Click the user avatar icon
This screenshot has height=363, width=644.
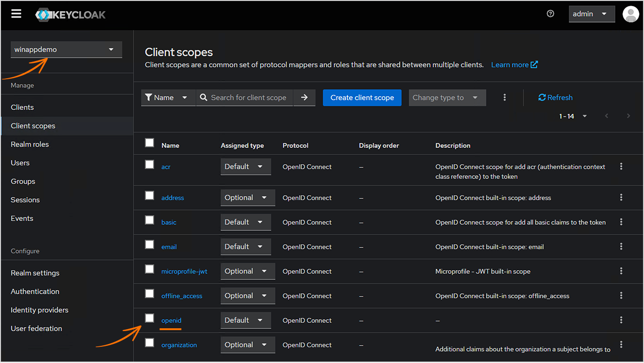click(x=631, y=14)
